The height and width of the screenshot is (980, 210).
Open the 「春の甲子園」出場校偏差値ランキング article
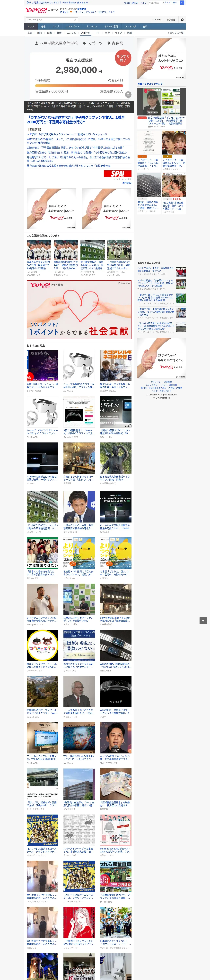click(156, 312)
